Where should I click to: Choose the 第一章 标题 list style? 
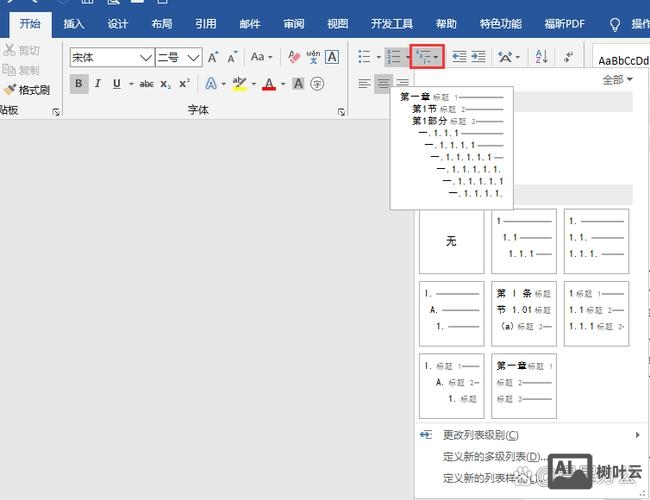click(x=524, y=386)
